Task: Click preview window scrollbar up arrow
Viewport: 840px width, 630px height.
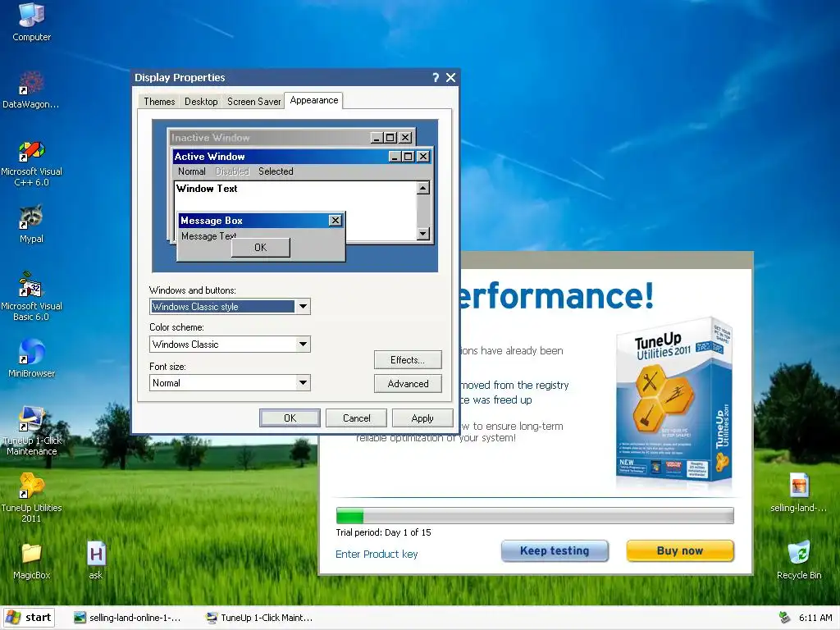Action: 423,188
